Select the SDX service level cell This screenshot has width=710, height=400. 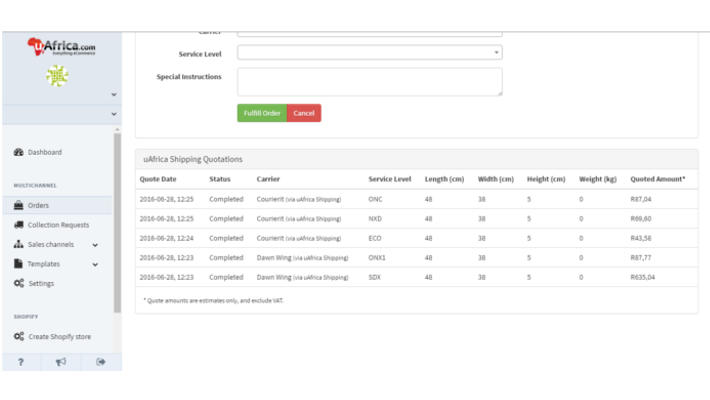click(374, 277)
